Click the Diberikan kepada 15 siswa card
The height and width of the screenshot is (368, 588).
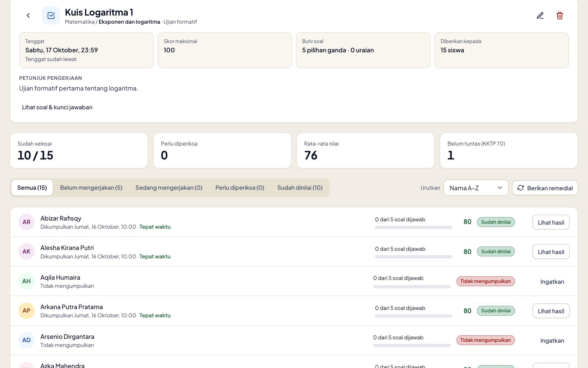point(501,50)
